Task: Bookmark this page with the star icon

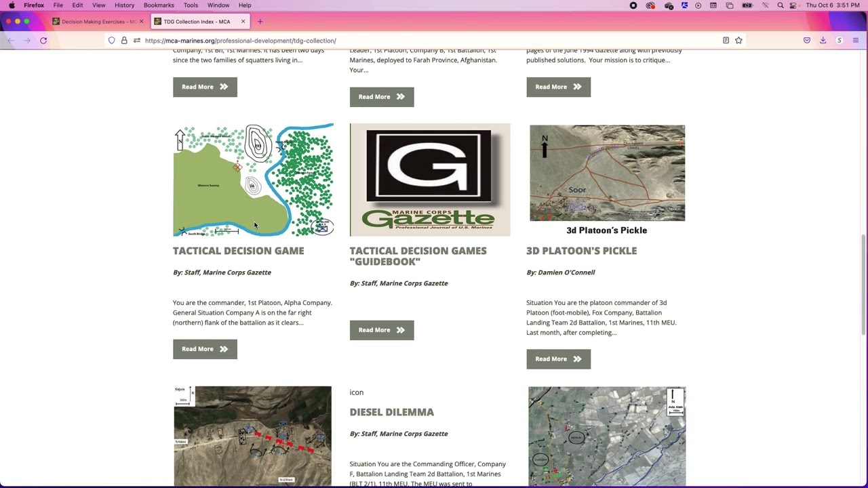Action: tap(738, 41)
